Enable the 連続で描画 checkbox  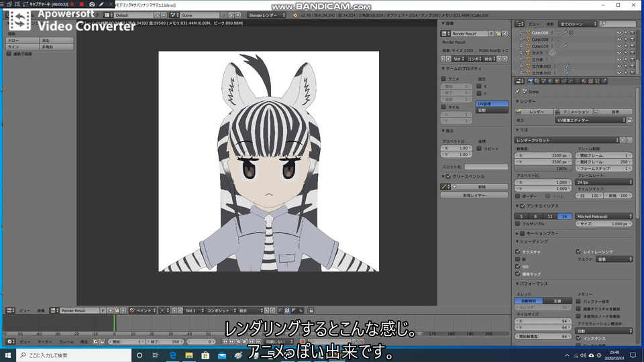[9, 54]
